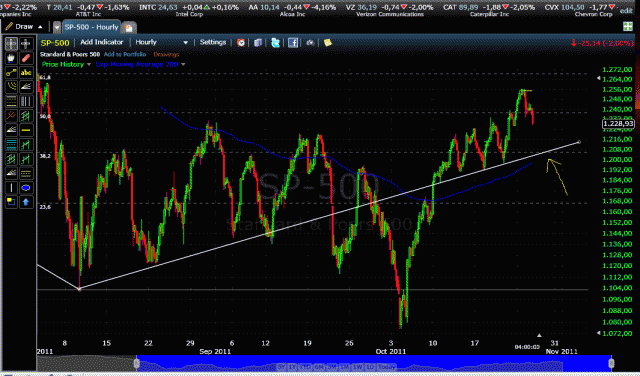Screen dimensions: 640x376
Task: Click the camera snapshot icon
Action: (x=310, y=42)
